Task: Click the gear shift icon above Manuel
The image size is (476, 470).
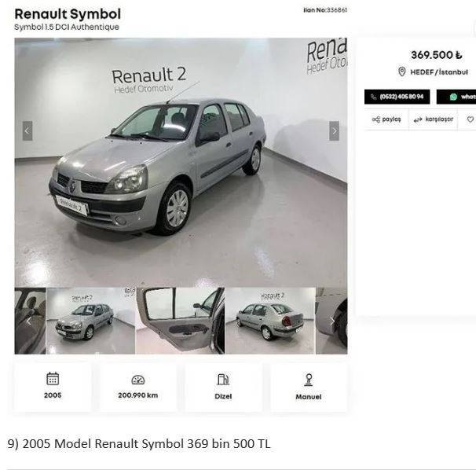Action: click(x=309, y=380)
